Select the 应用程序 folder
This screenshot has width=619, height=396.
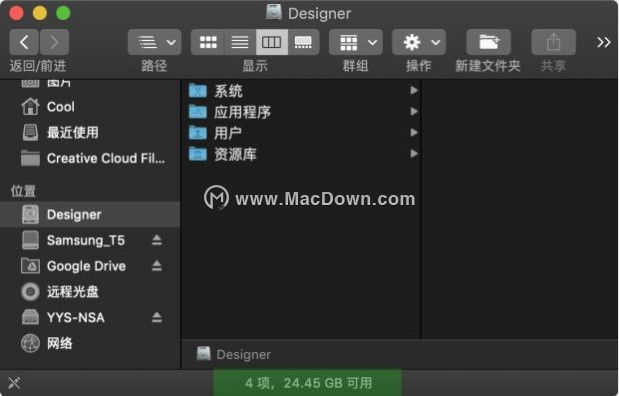301,112
